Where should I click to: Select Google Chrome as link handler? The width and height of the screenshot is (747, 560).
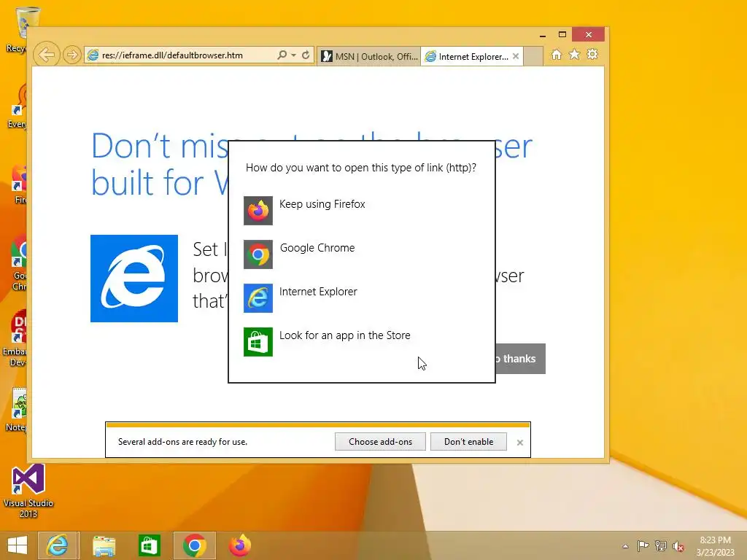(x=362, y=254)
